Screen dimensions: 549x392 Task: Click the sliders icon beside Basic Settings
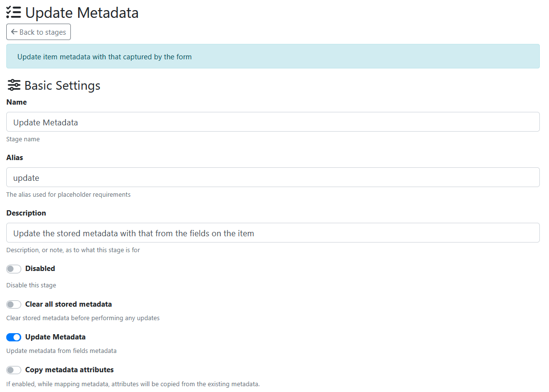coord(14,85)
